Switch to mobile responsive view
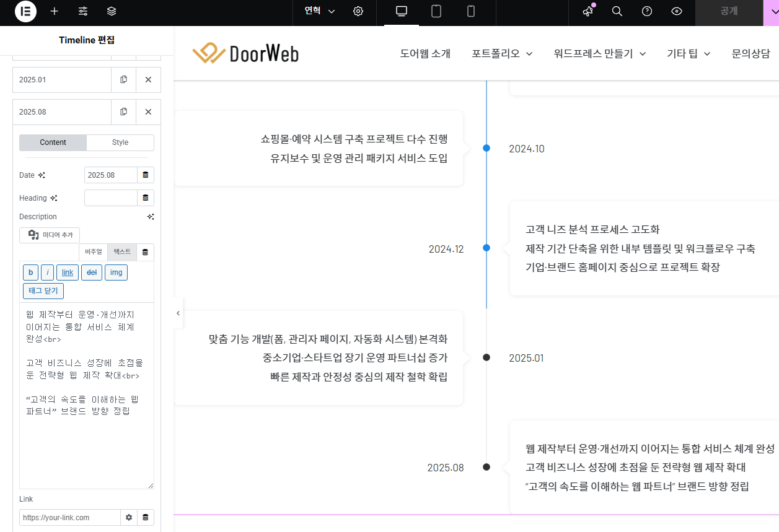 click(471, 12)
